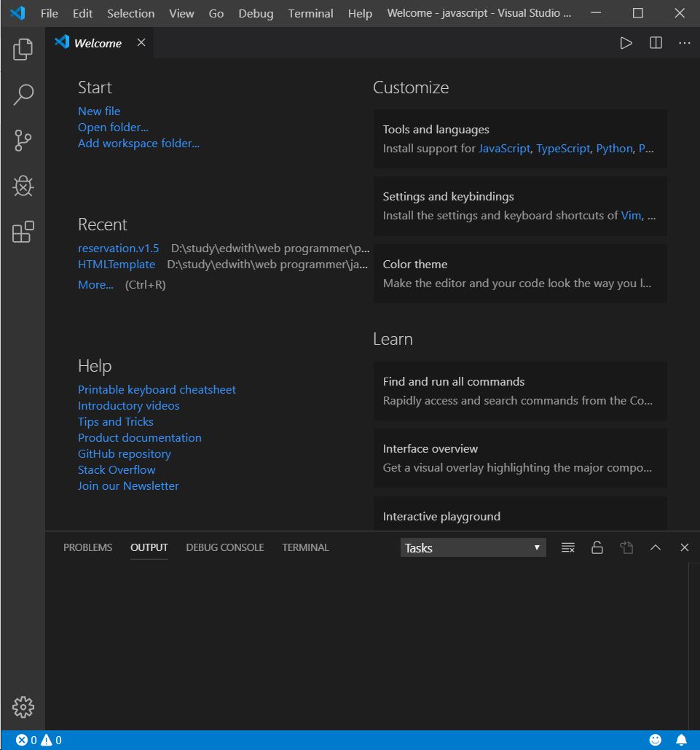Open Stack Overflow link
The image size is (700, 750).
[117, 469]
